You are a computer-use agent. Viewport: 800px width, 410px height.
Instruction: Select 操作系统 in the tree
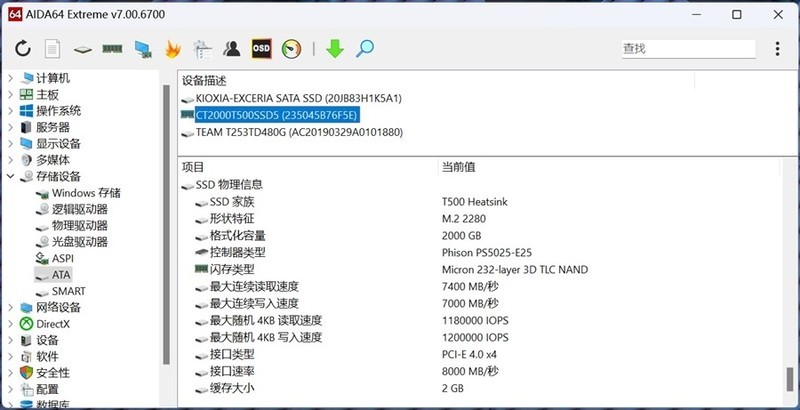(x=58, y=111)
